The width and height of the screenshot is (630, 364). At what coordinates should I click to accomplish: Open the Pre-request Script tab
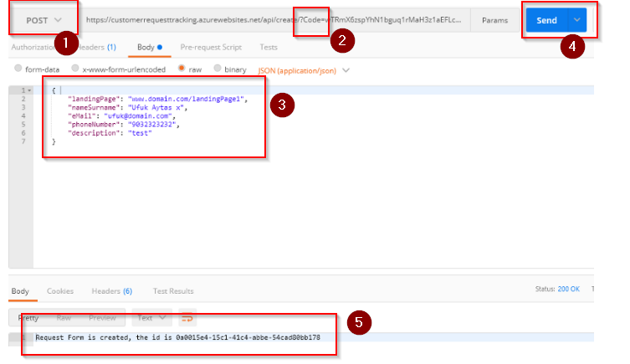tap(211, 48)
